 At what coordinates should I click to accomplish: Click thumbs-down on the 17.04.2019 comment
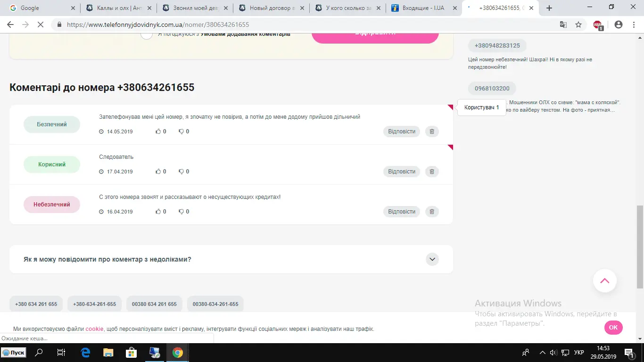(x=181, y=172)
